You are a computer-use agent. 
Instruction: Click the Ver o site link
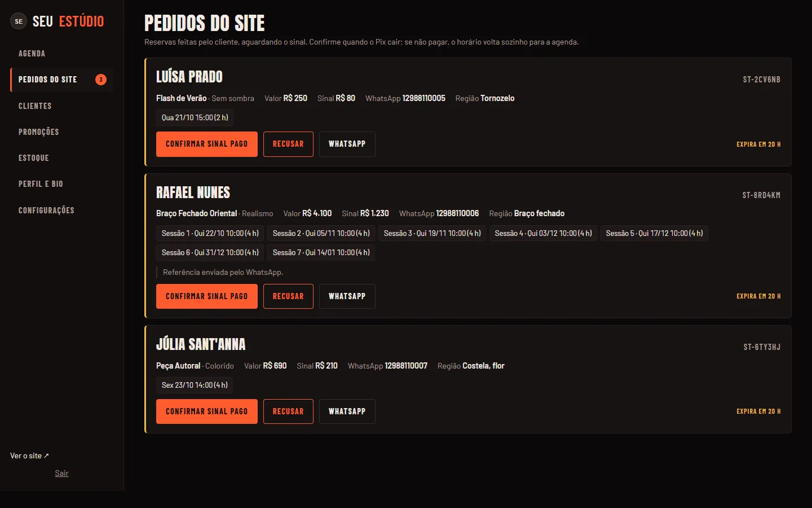(x=29, y=456)
